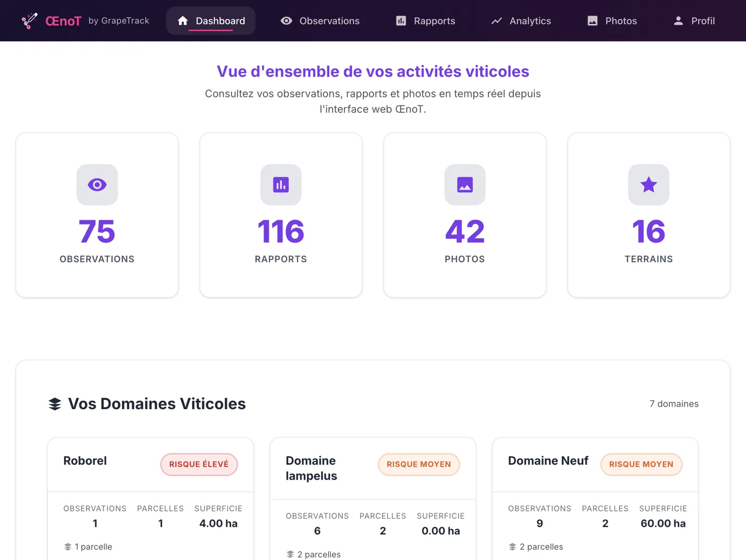This screenshot has height=560, width=746.
Task: Click the person icon next to Profil
Action: [x=678, y=21]
